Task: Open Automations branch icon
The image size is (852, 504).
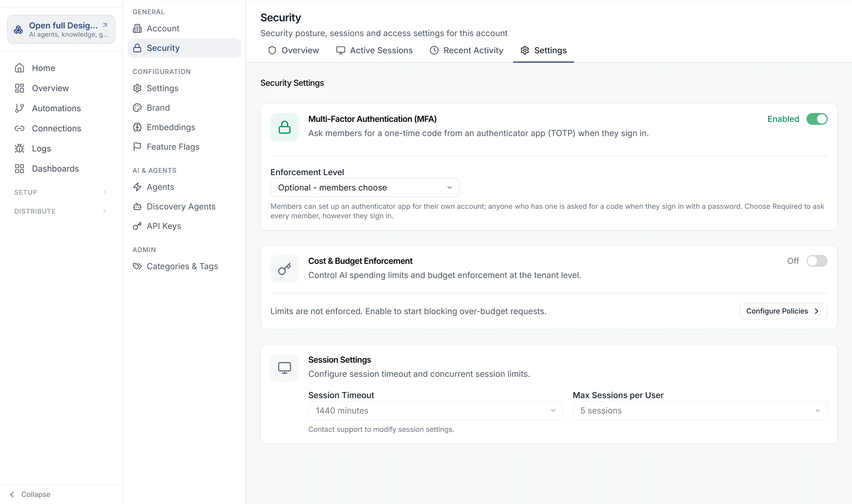Action: (x=19, y=108)
